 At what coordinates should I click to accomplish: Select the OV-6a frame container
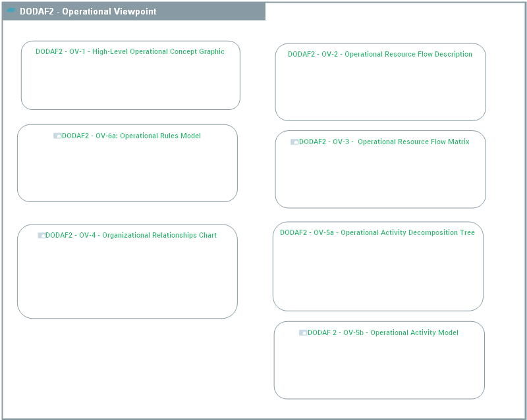pos(129,171)
